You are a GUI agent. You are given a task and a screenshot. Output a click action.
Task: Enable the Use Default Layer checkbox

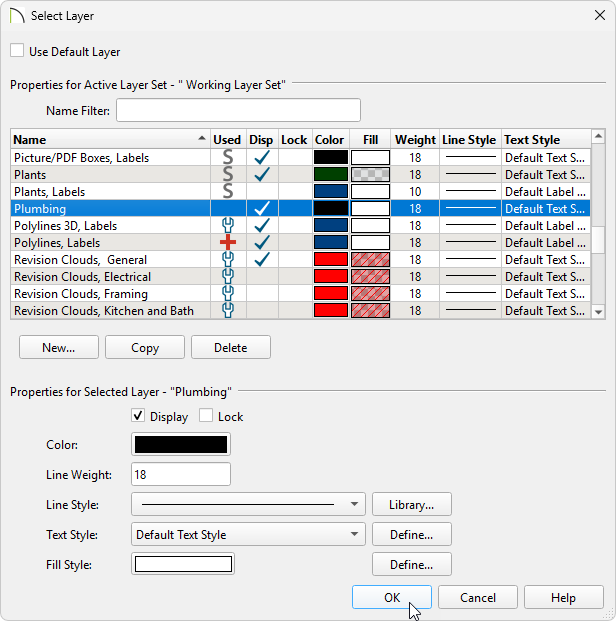(17, 51)
